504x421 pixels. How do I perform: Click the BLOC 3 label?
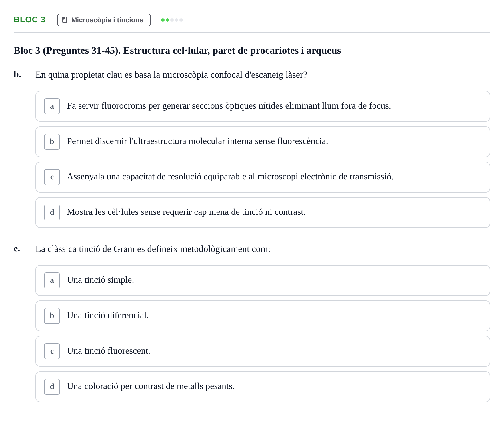[x=29, y=19]
